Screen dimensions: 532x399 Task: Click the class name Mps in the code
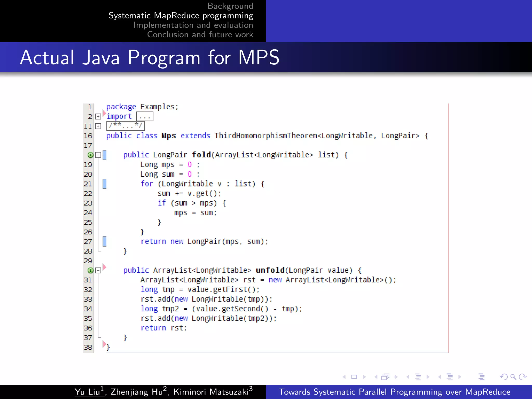click(x=169, y=136)
